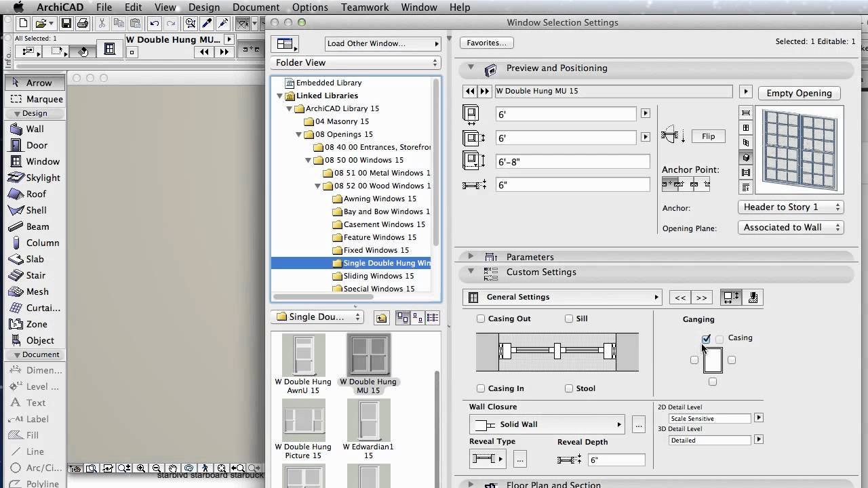Open the Teamwork menu
The height and width of the screenshot is (488, 868).
[x=365, y=7]
